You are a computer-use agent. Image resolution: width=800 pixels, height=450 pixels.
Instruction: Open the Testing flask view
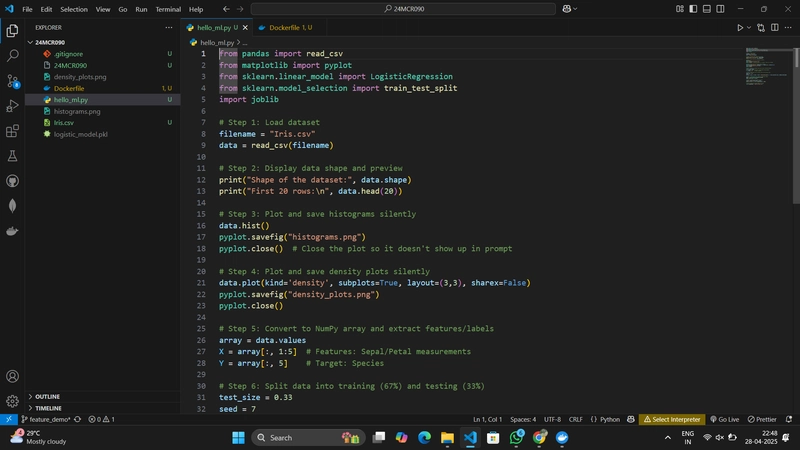coord(12,156)
